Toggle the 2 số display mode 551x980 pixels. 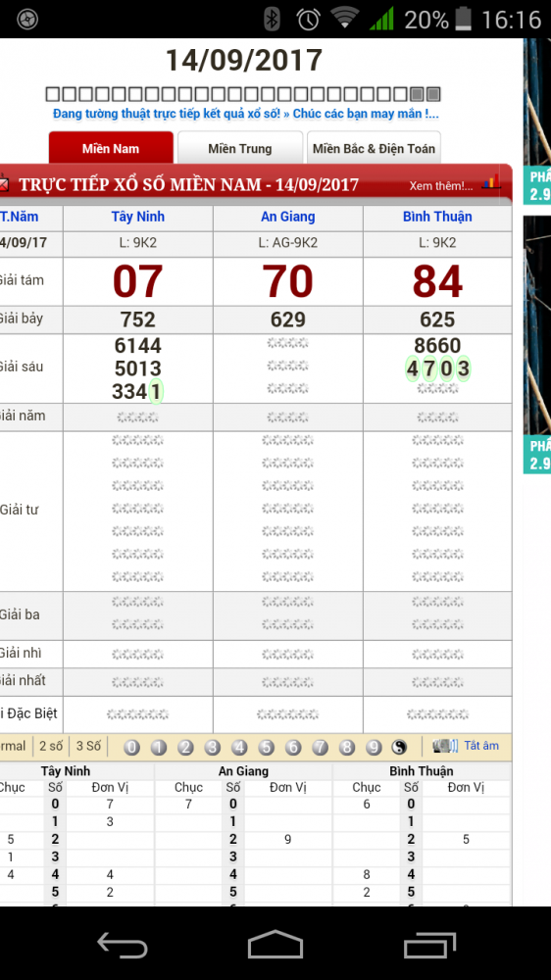pyautogui.click(x=51, y=746)
